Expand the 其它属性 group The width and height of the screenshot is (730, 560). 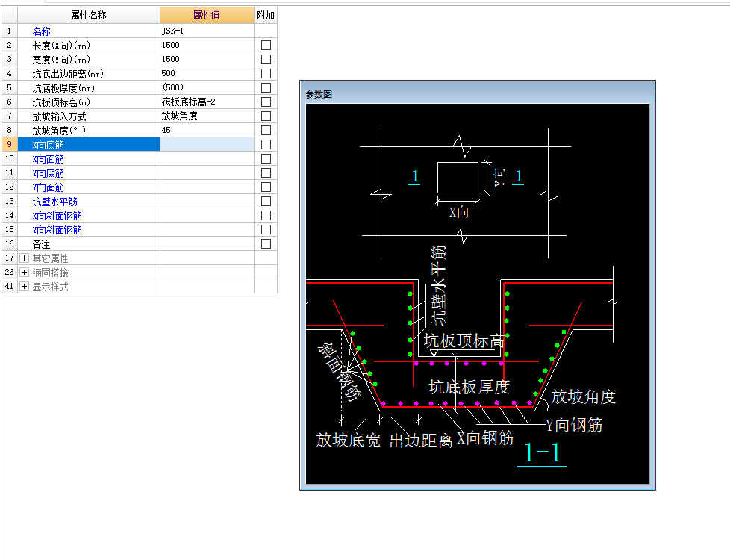pos(24,258)
